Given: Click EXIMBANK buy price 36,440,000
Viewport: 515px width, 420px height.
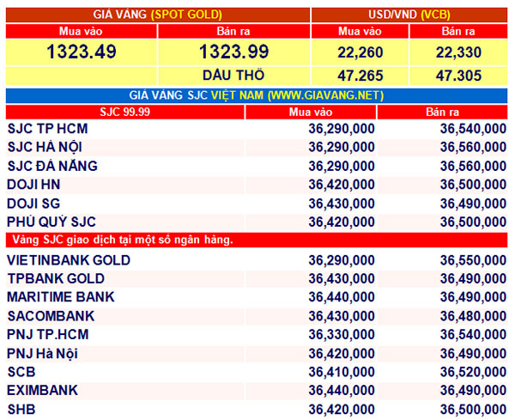Looking at the screenshot, I should (x=342, y=391).
